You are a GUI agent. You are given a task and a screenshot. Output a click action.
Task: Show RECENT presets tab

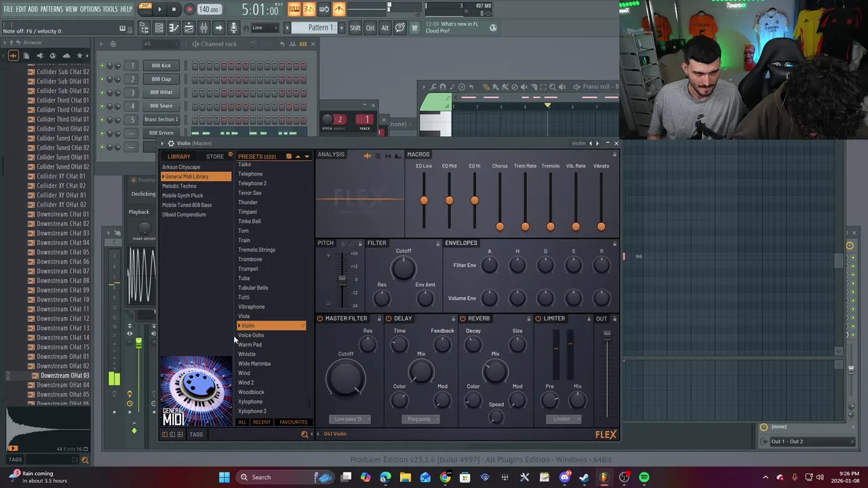(261, 422)
